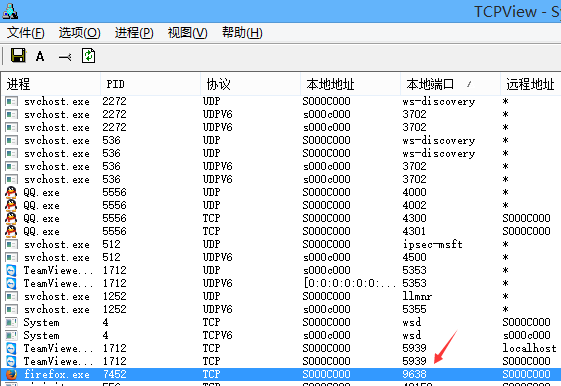Screen dimensions: 561x386
Task: Click the 本地地址 column header
Action: (x=350, y=84)
